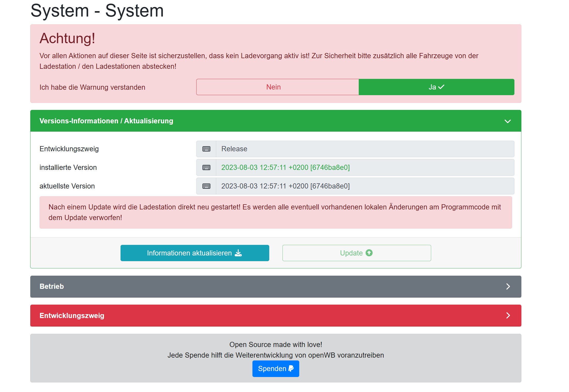Click download icon in Informationen aktualisieren button
569x392 pixels.
click(238, 253)
